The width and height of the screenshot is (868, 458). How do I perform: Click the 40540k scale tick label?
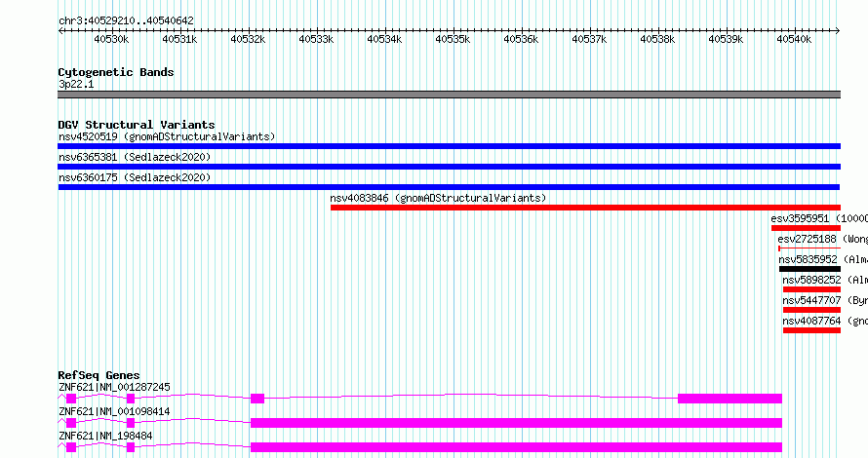[x=794, y=39]
